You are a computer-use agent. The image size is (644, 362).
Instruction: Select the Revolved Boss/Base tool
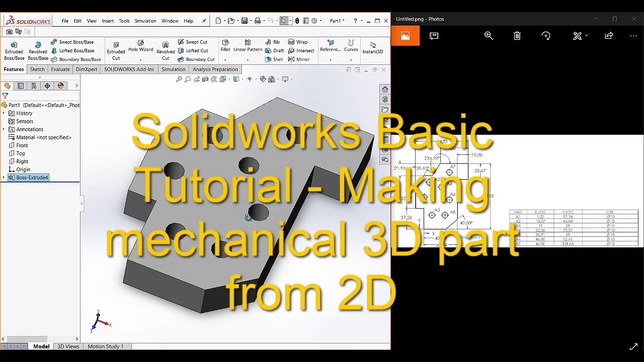[x=38, y=51]
